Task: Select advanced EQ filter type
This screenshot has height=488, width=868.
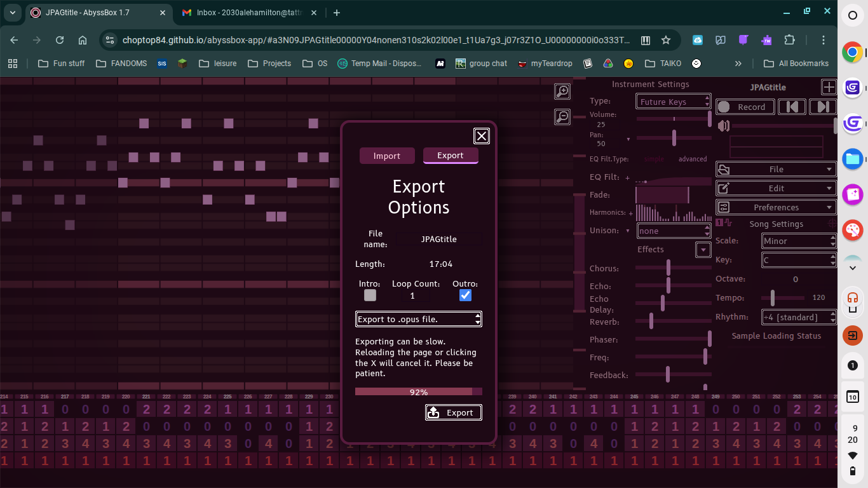Action: [693, 159]
